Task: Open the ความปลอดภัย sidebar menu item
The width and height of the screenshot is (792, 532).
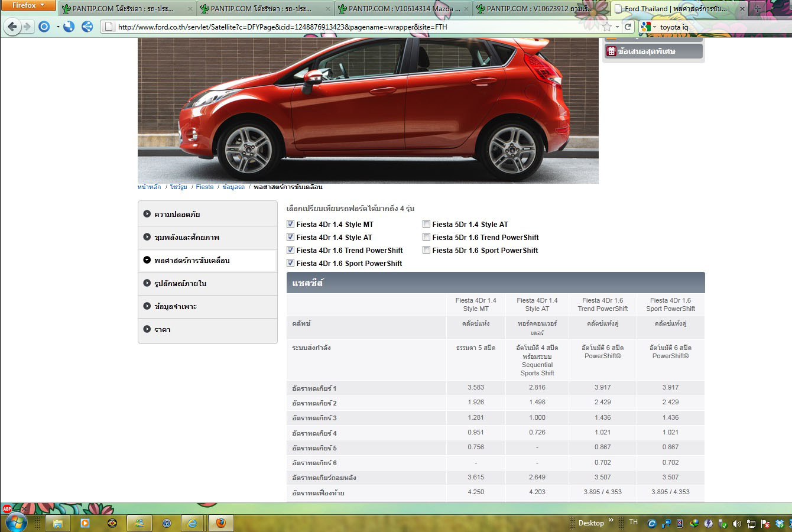Action: (x=207, y=214)
